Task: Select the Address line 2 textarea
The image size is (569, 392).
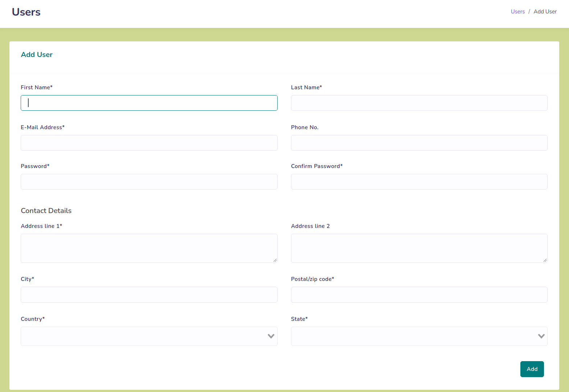Action: tap(419, 248)
